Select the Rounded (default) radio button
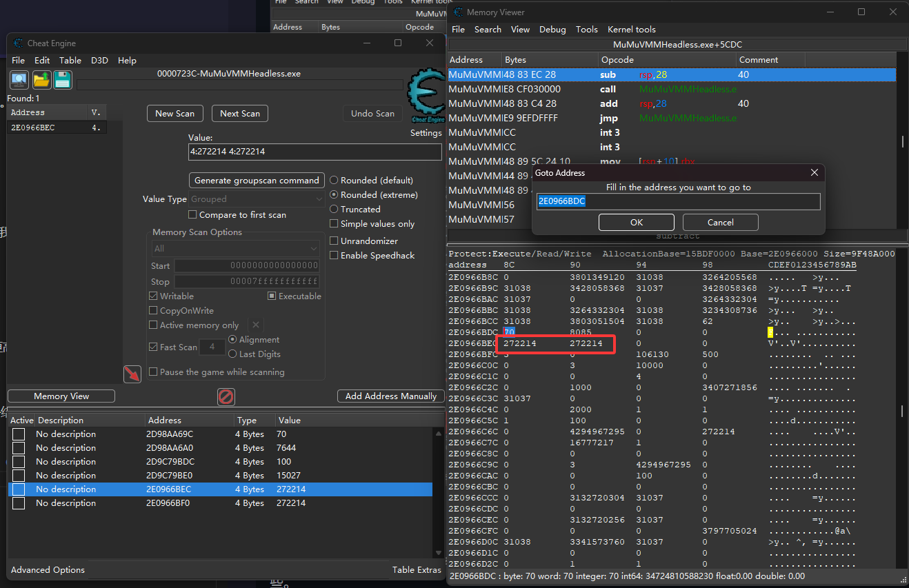909x588 pixels. [x=334, y=181]
